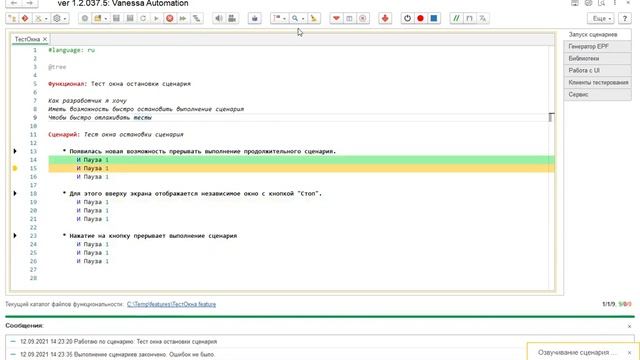Click the first floppy-disk save icon
Image resolution: width=640 pixels, height=360 pixels.
coord(116,18)
